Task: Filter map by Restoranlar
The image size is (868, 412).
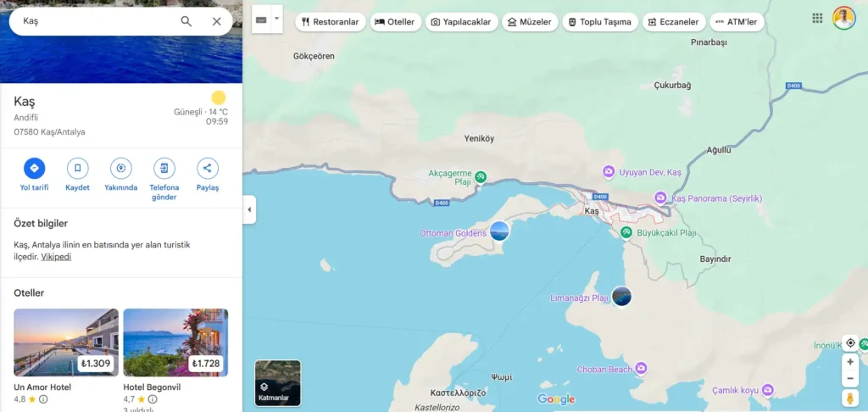Action: [x=331, y=22]
